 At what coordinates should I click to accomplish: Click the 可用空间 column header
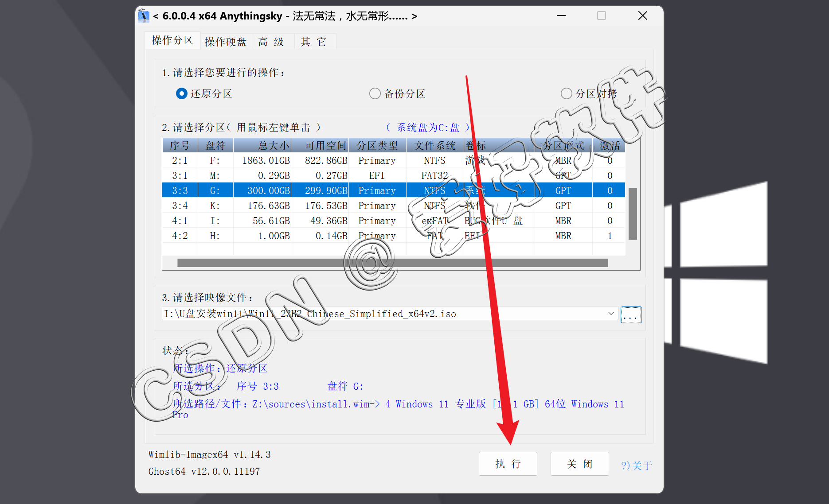tap(320, 146)
